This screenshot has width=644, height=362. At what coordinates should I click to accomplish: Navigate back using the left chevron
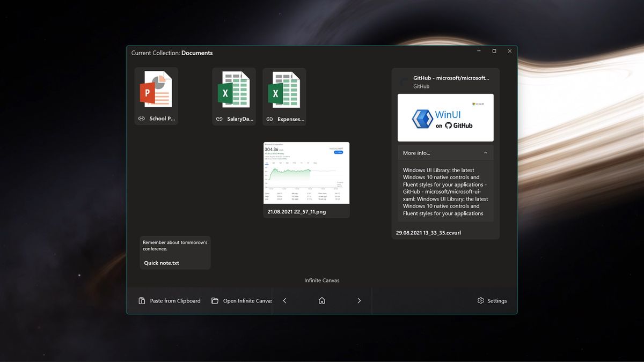[284, 300]
